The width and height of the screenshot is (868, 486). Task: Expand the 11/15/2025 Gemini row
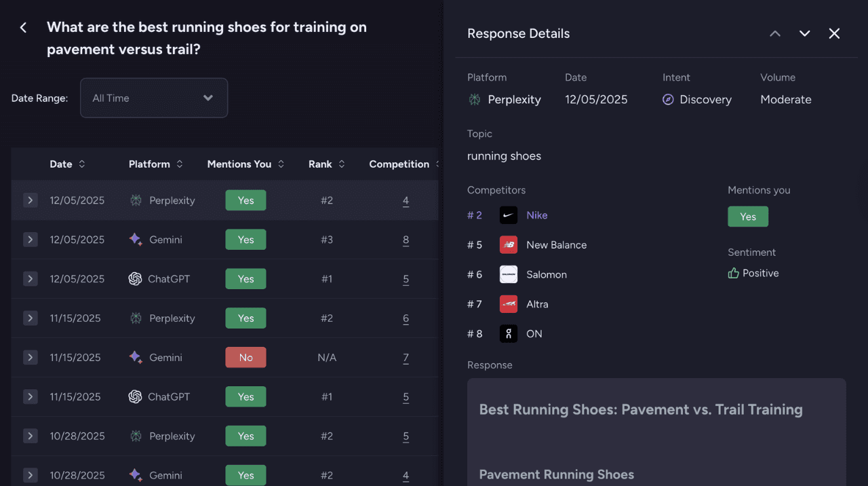pos(30,357)
